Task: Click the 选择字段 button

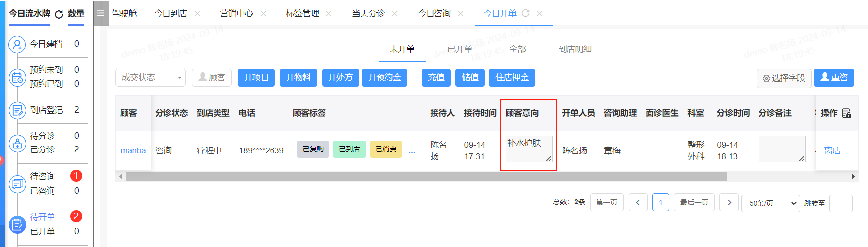Action: [784, 78]
